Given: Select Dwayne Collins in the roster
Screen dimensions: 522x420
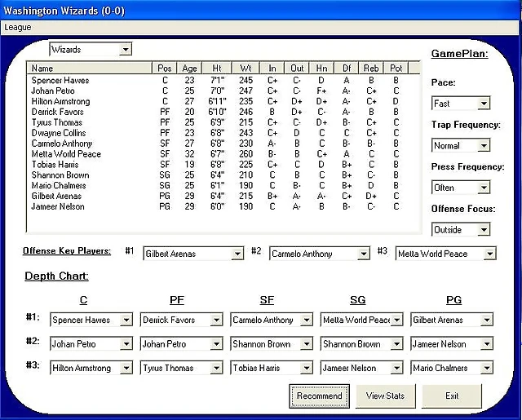Looking at the screenshot, I should tap(223, 133).
